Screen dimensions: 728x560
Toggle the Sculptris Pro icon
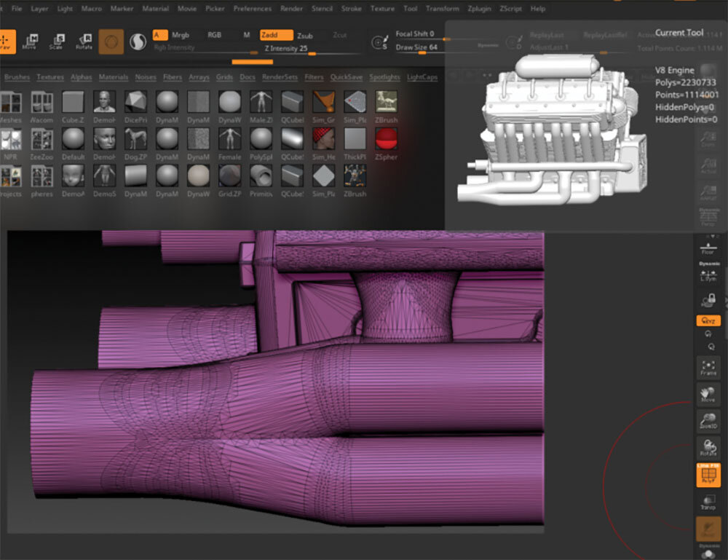[138, 42]
